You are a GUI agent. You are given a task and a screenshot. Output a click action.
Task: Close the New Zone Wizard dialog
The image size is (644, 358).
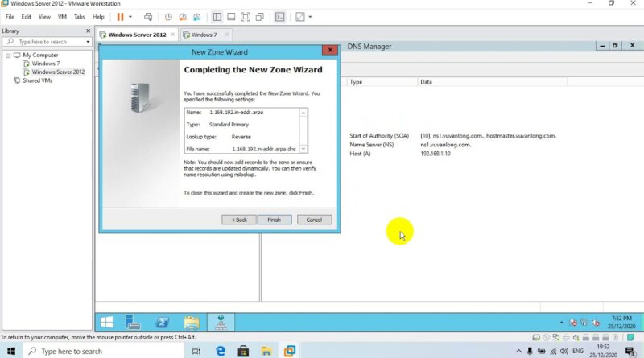click(x=330, y=50)
